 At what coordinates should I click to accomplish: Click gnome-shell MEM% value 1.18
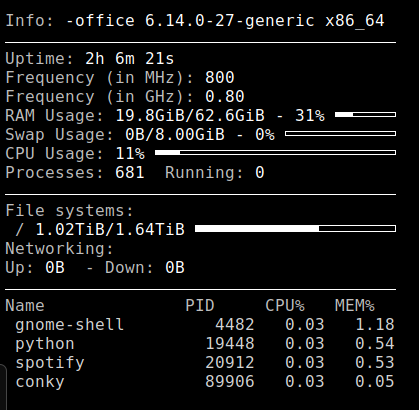[375, 325]
